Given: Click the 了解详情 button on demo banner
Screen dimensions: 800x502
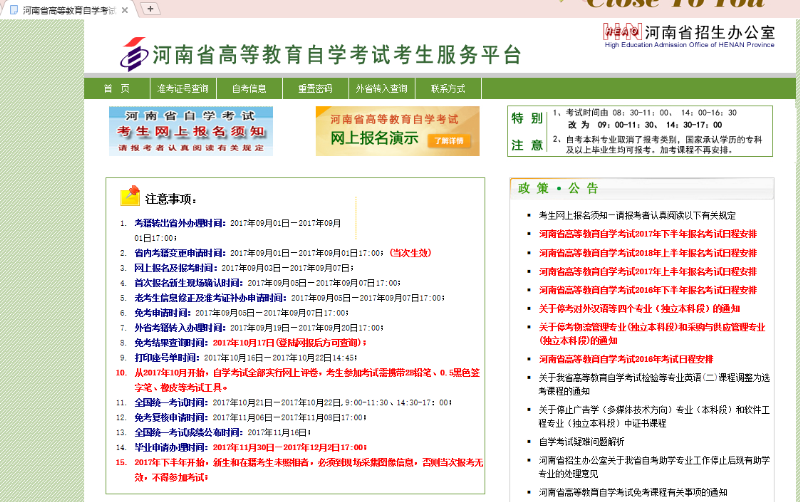Looking at the screenshot, I should click(449, 140).
